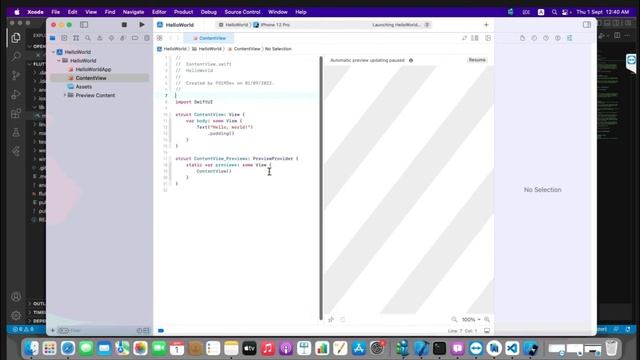640x360 pixels.
Task: Select Assets catalog in navigator
Action: [x=83, y=87]
